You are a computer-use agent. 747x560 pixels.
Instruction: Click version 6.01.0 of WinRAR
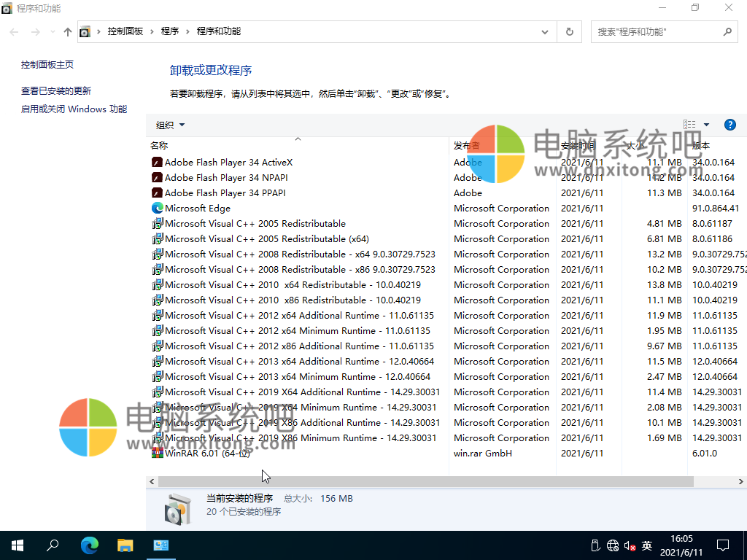(x=705, y=453)
